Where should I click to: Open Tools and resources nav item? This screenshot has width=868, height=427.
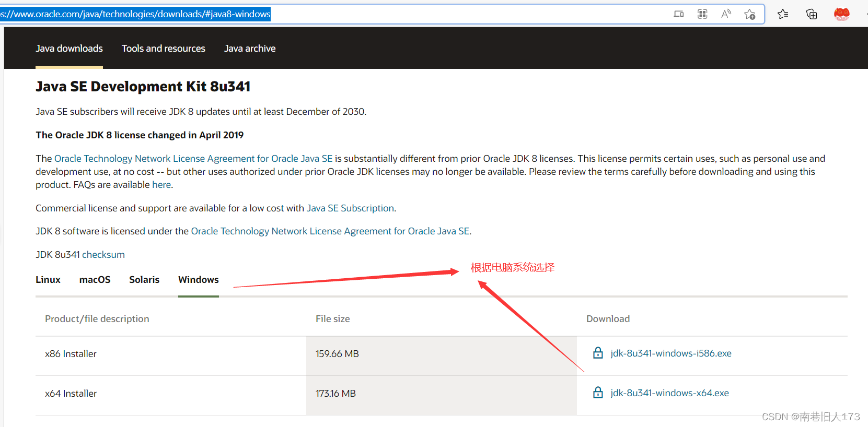click(164, 49)
